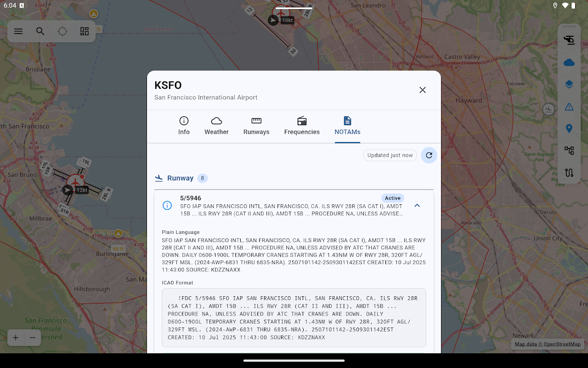Toggle the map layers overlay button

click(569, 84)
